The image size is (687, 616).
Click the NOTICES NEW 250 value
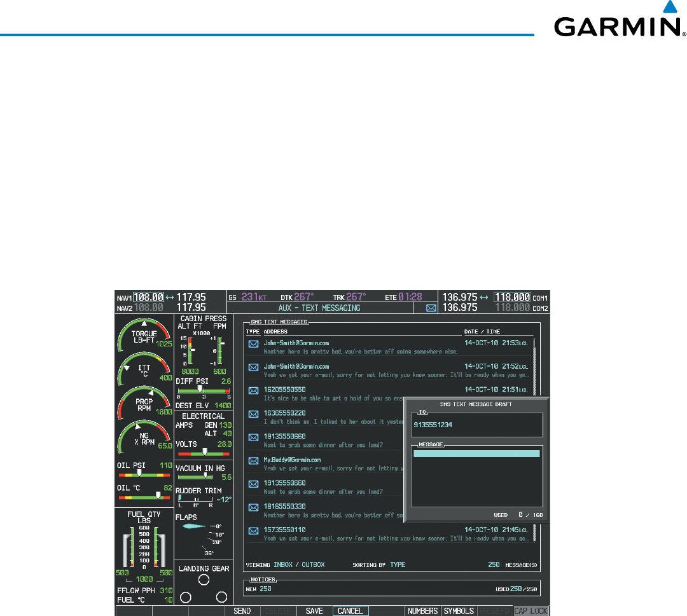point(265,589)
